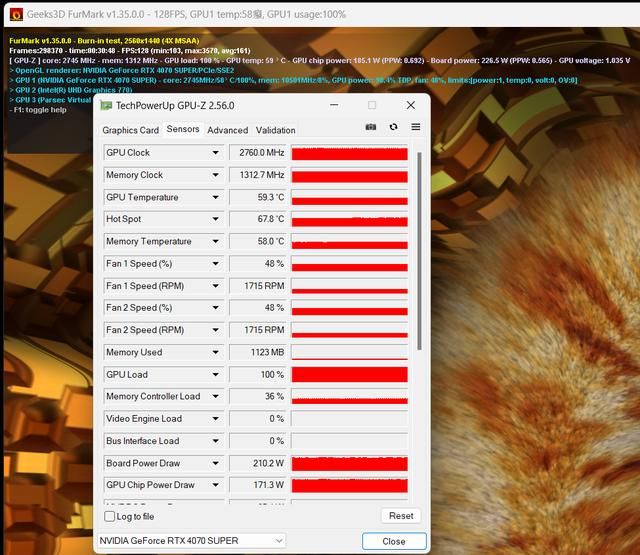Open the GPU Load sensor dropdown
This screenshot has width=640, height=555.
click(215, 374)
